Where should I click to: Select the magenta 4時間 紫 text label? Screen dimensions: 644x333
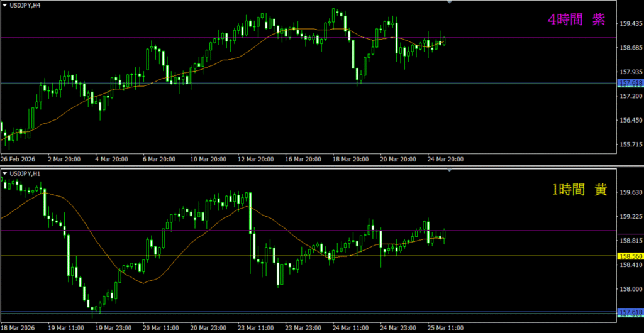pyautogui.click(x=576, y=20)
